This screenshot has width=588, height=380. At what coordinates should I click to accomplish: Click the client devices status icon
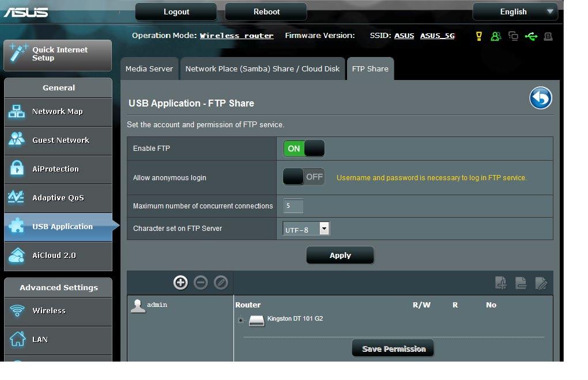[x=513, y=36]
